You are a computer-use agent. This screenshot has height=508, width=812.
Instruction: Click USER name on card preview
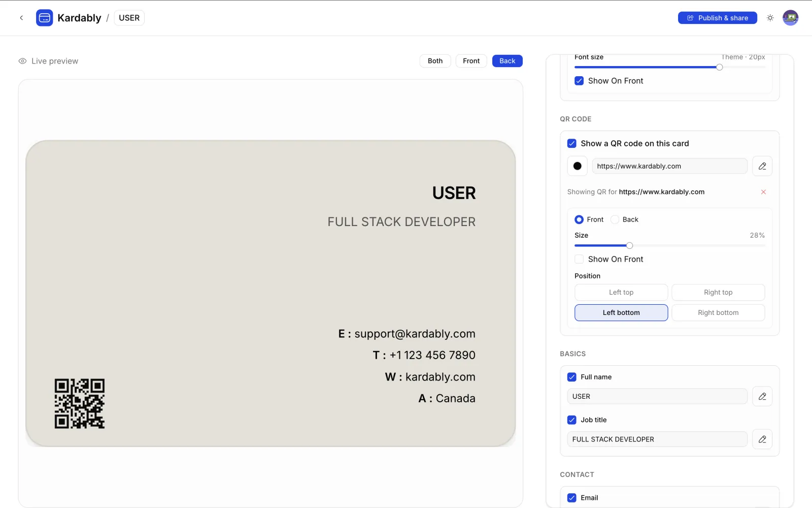pos(454,193)
